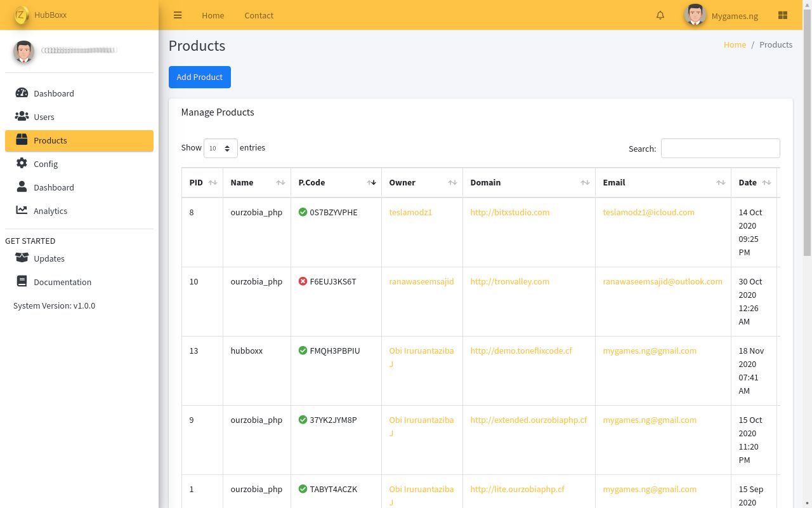Click the green status check for 0S7BZYVPHE
This screenshot has height=508, width=812.
[x=303, y=212]
